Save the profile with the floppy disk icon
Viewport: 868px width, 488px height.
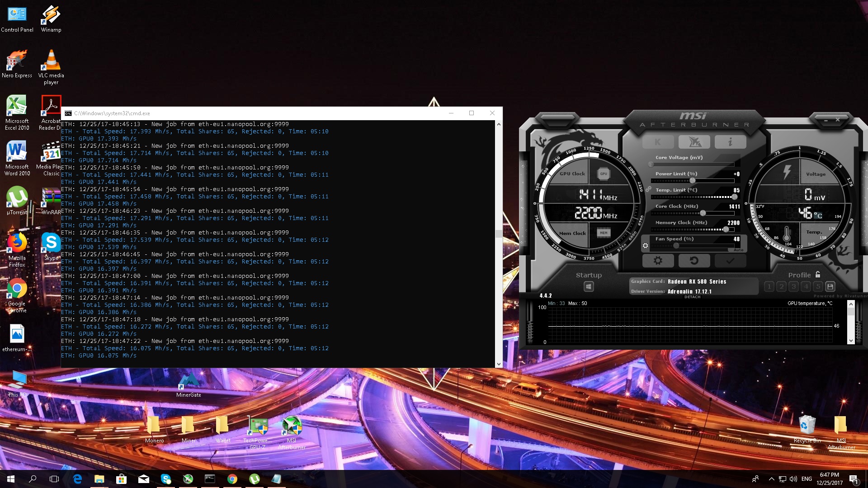[830, 286]
